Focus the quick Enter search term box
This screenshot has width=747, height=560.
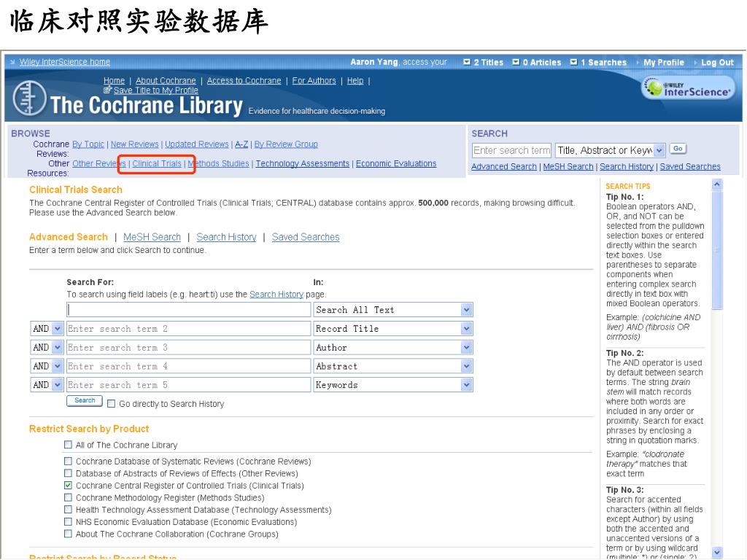pos(511,150)
